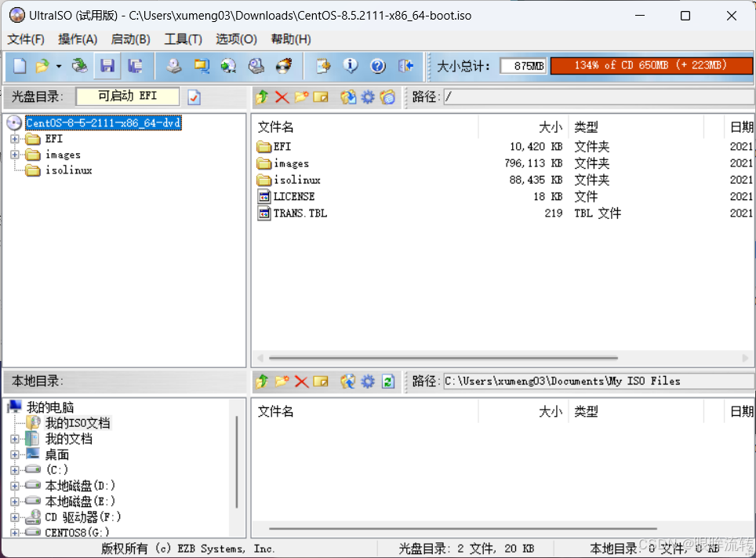Viewport: 756px width, 558px height.
Task: Click the 134% of CD capacity bar
Action: tap(652, 66)
